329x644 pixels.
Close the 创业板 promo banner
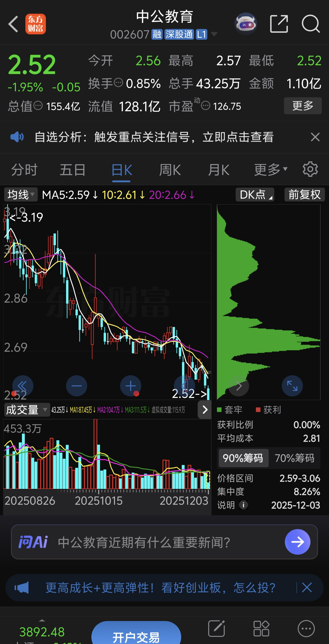307,588
